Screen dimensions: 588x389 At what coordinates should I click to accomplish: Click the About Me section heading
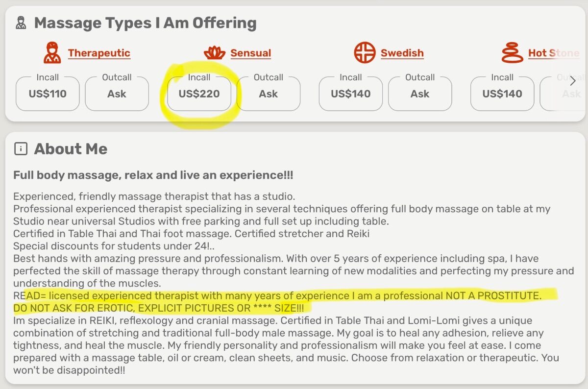tap(71, 149)
